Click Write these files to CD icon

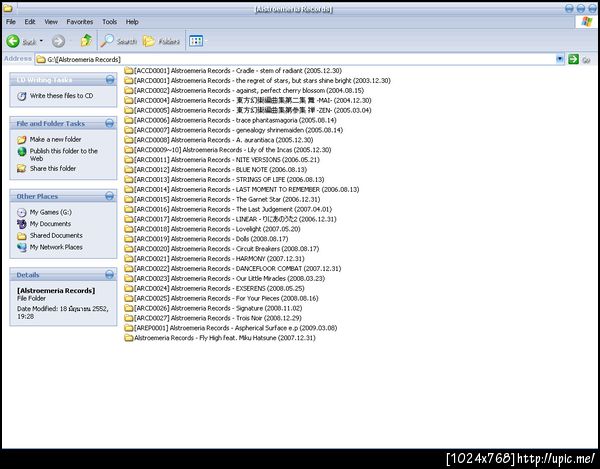(22, 96)
